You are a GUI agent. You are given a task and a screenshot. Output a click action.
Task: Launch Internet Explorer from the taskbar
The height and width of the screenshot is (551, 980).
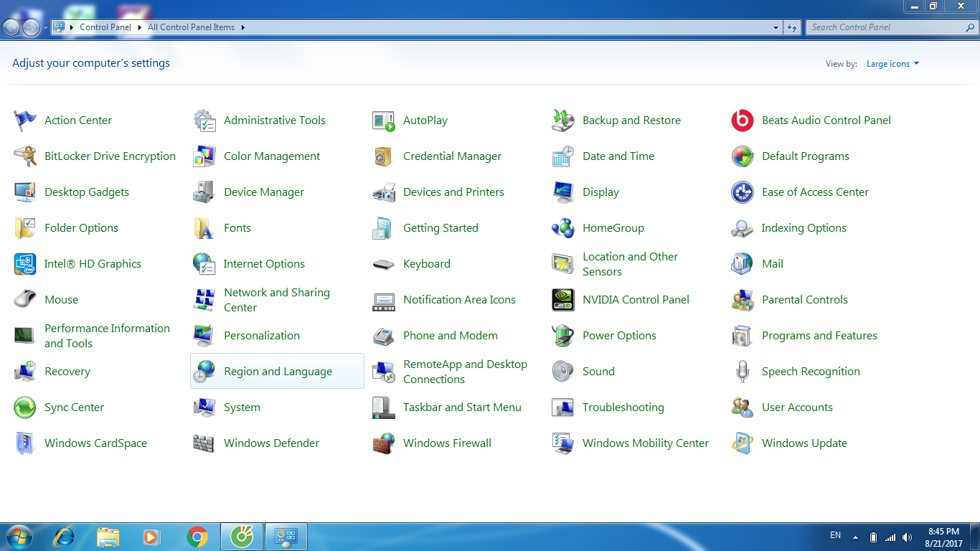[x=65, y=537]
